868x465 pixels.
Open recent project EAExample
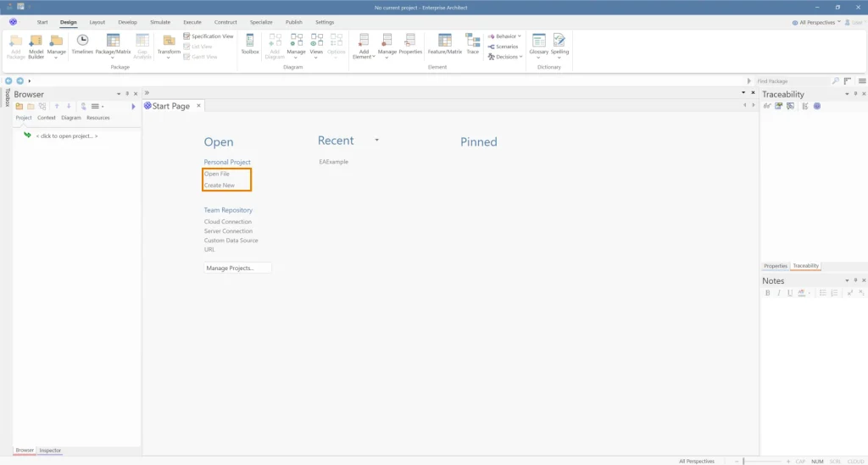pyautogui.click(x=333, y=162)
